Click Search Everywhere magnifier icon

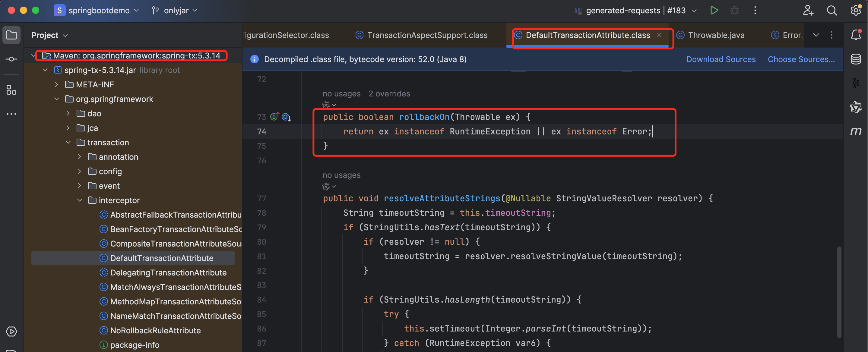(832, 11)
